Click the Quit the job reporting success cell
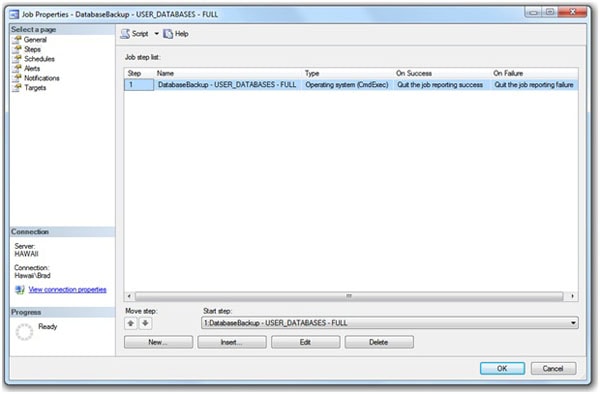Viewport: 600px width, 394px height. click(x=440, y=85)
